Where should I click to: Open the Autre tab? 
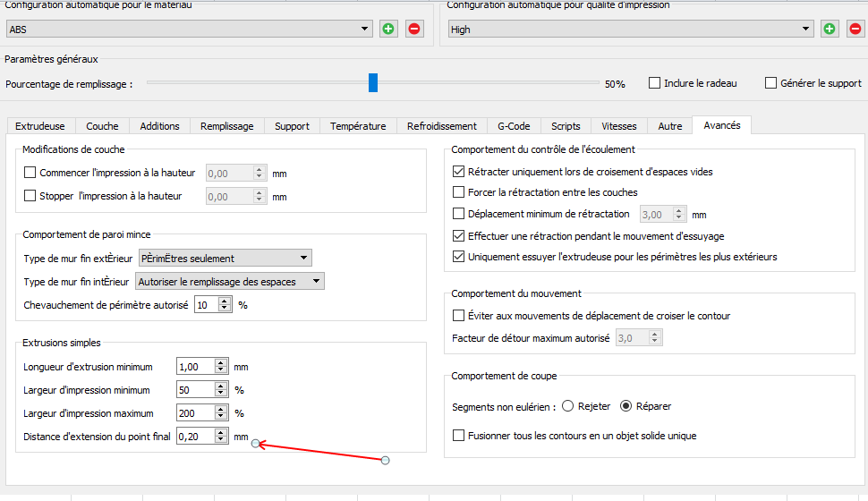(x=670, y=126)
